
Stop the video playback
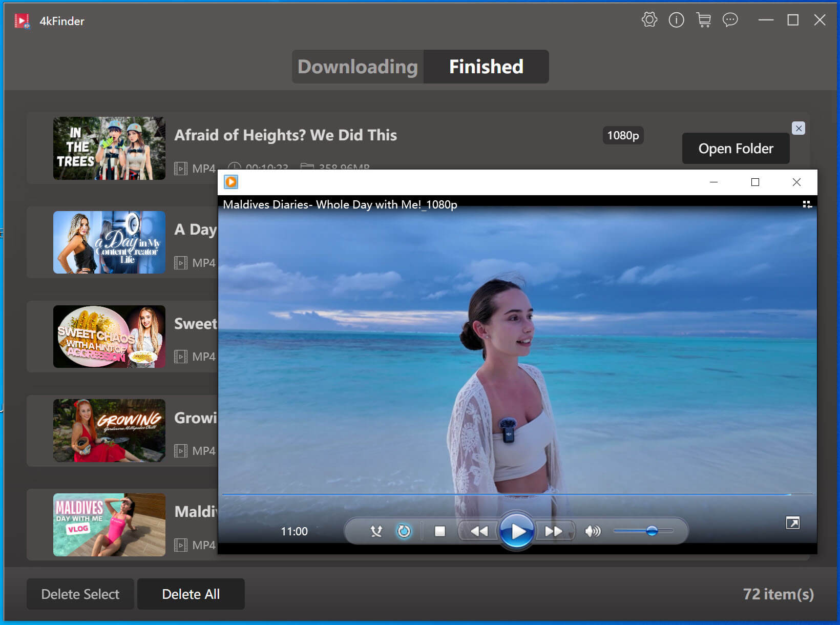tap(439, 531)
